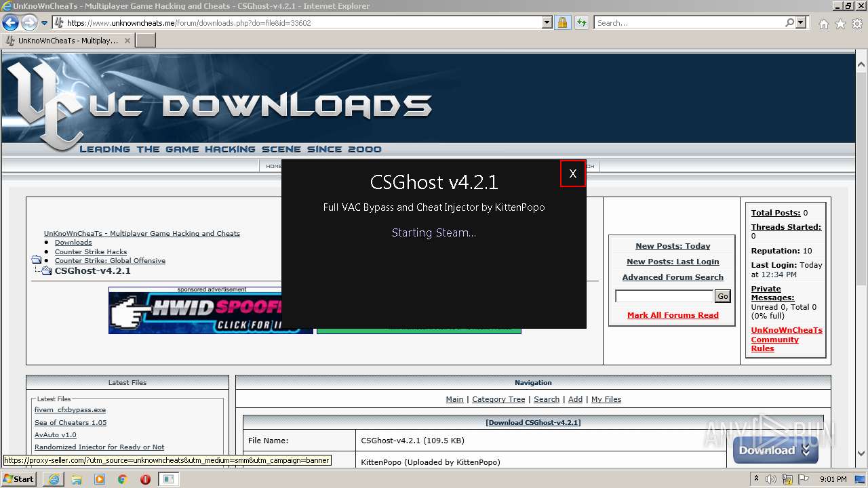Select the UnKnoWnCheaTs browser tab
868x488 pixels.
(x=68, y=41)
